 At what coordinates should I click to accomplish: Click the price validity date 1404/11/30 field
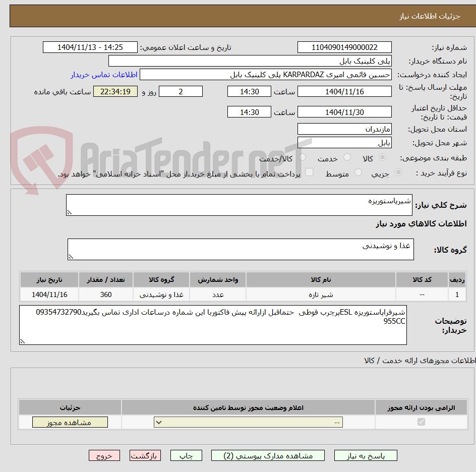[x=344, y=112]
